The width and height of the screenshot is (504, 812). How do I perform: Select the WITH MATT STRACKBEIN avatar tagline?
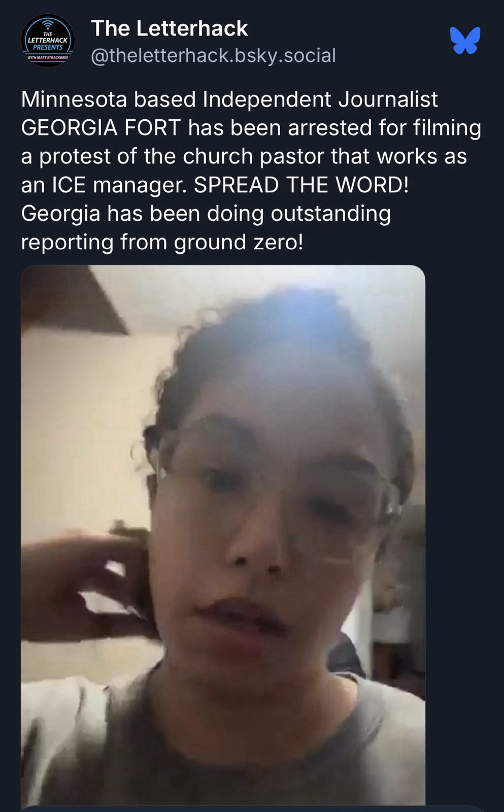click(48, 58)
